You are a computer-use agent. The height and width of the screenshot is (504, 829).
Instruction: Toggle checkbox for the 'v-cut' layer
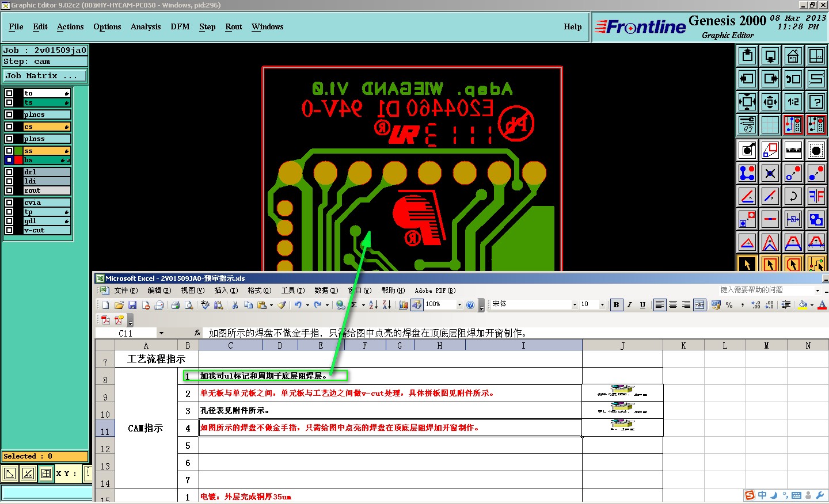(9, 230)
